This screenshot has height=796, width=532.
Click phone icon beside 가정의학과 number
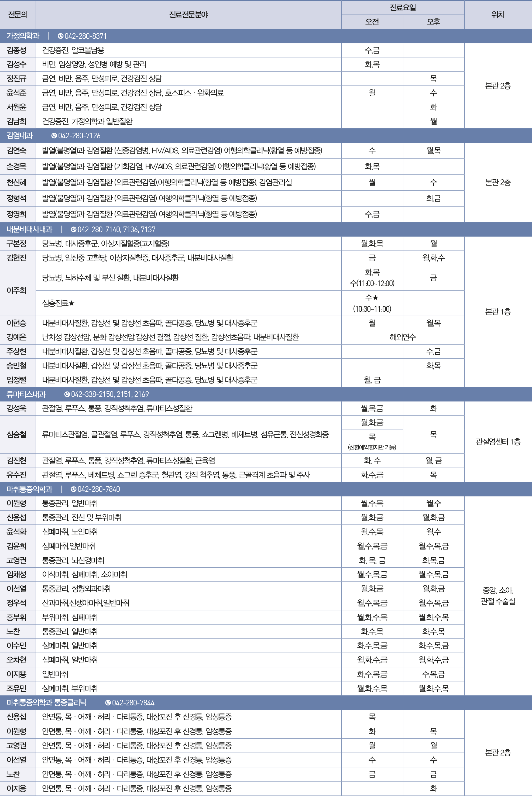60,36
